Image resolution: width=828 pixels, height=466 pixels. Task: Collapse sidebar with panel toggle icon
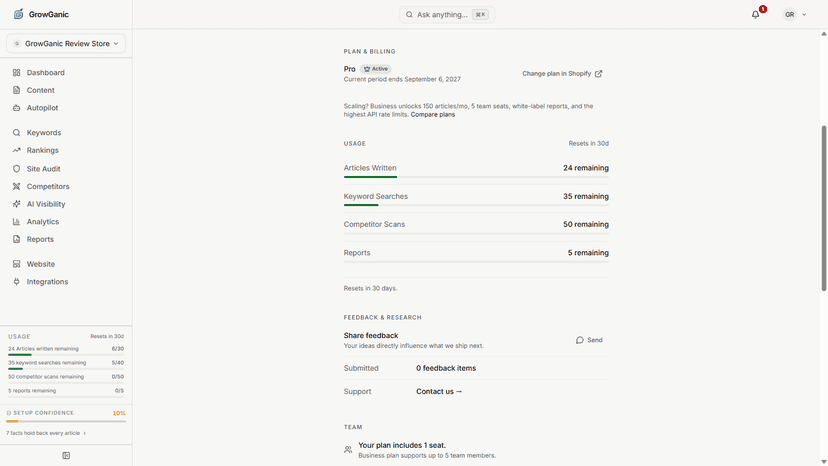66,455
